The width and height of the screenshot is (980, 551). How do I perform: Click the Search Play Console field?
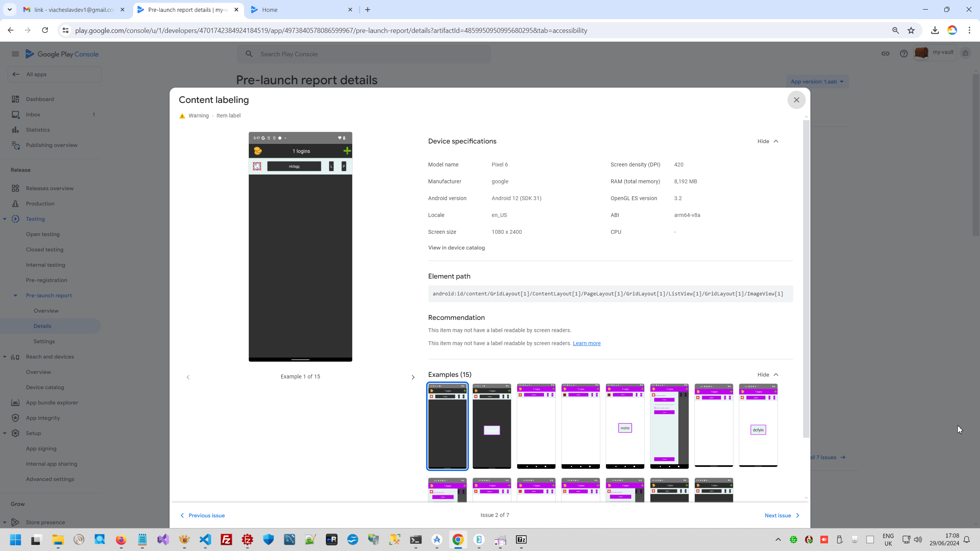click(x=364, y=54)
